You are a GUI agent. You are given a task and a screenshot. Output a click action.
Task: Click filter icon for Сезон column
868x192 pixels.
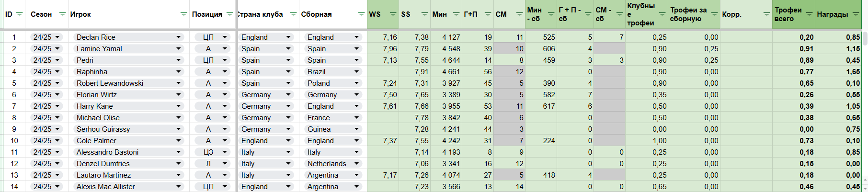[62, 14]
